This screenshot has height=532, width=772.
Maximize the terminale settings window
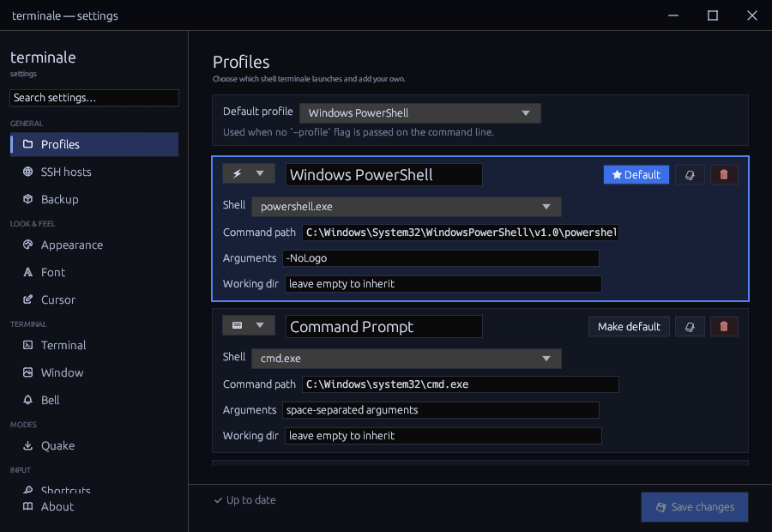pyautogui.click(x=713, y=15)
